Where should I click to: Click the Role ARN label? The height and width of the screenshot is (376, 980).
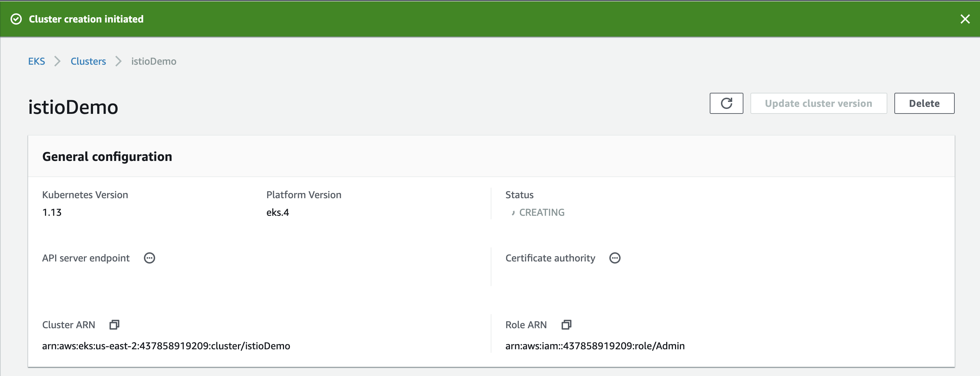coord(526,325)
